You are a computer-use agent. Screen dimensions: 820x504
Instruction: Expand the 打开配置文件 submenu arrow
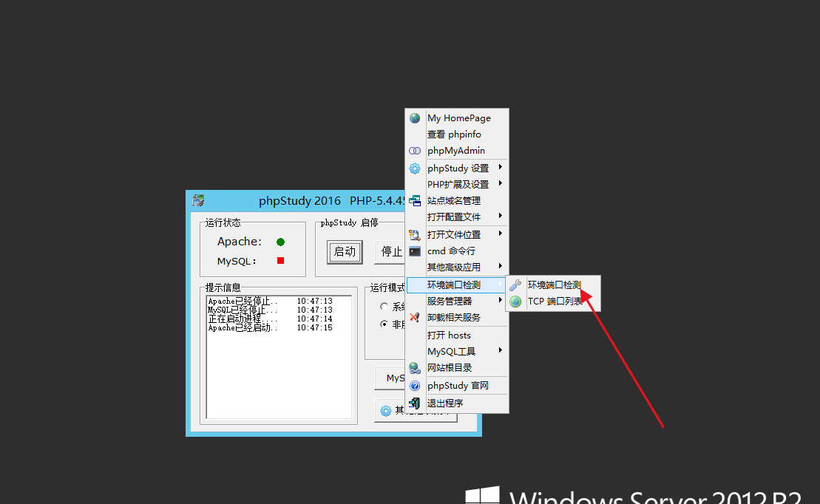tap(501, 217)
